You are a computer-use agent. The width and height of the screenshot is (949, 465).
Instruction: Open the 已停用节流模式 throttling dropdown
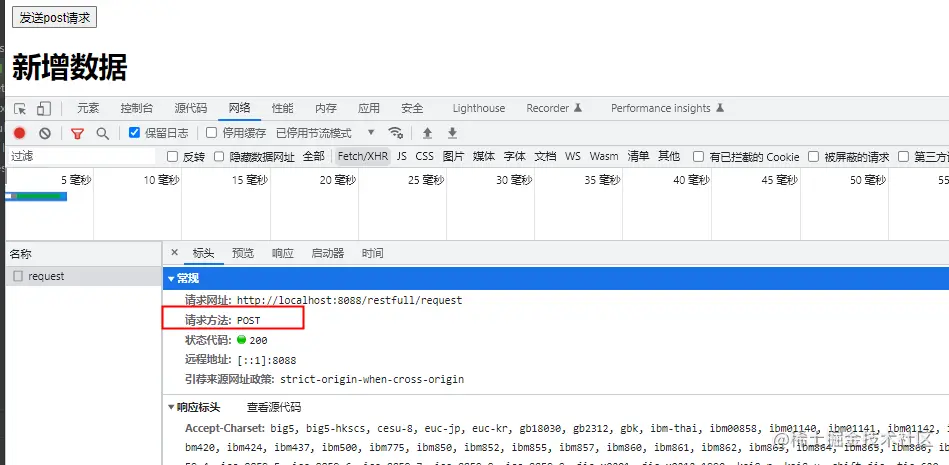point(326,133)
